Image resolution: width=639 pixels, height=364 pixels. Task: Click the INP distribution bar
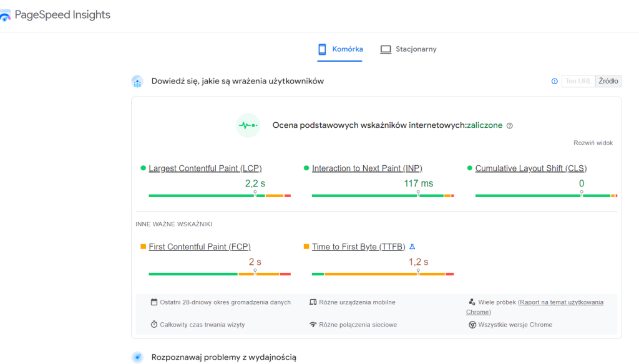point(383,196)
